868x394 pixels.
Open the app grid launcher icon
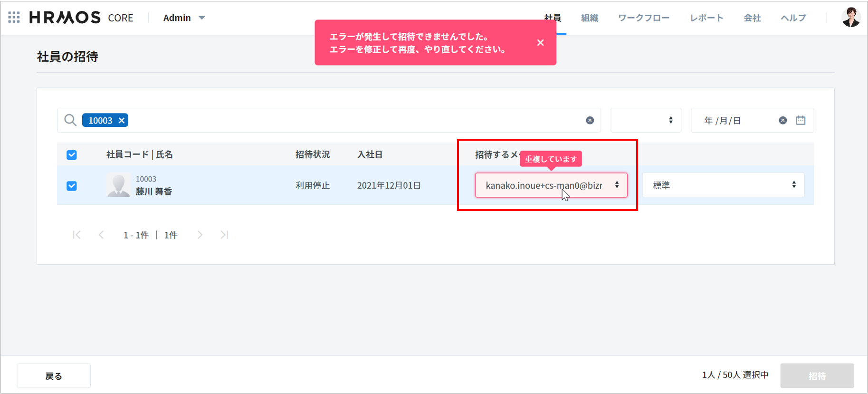pyautogui.click(x=14, y=18)
